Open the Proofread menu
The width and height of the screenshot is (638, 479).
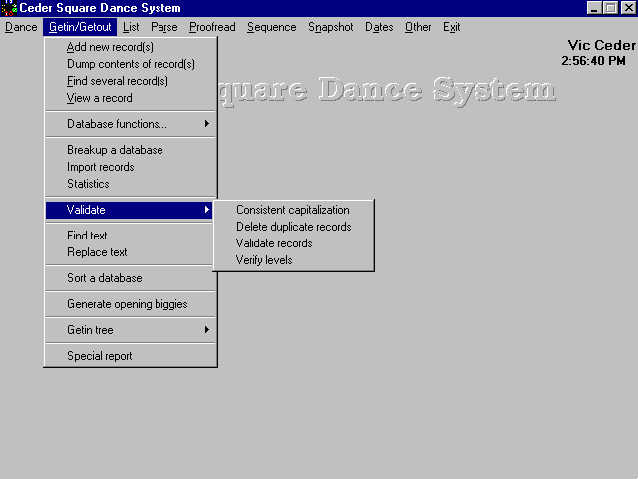coord(212,27)
